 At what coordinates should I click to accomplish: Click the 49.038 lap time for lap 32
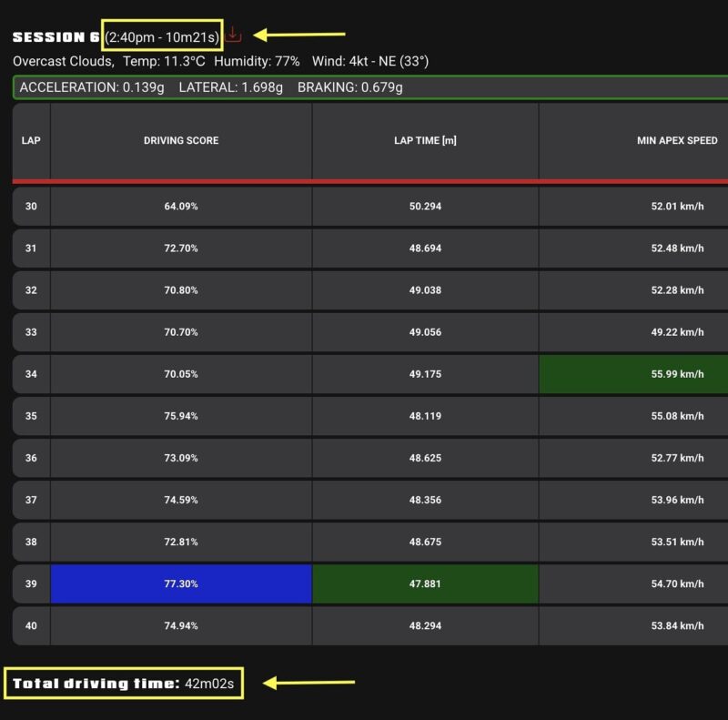pos(425,290)
